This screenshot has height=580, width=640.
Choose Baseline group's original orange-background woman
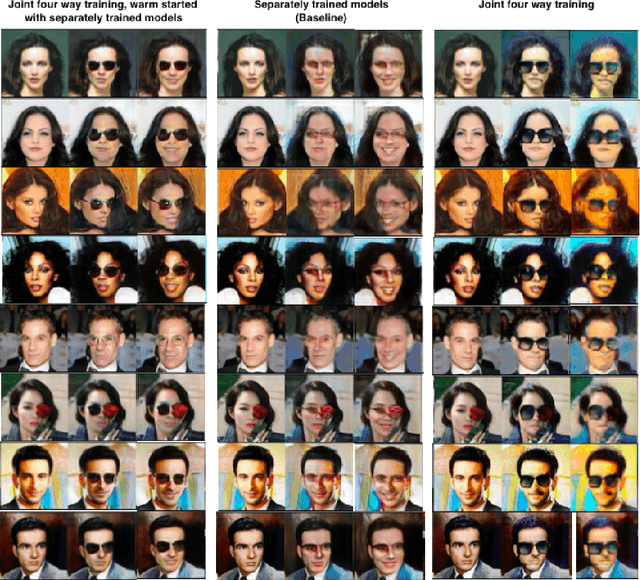point(252,201)
